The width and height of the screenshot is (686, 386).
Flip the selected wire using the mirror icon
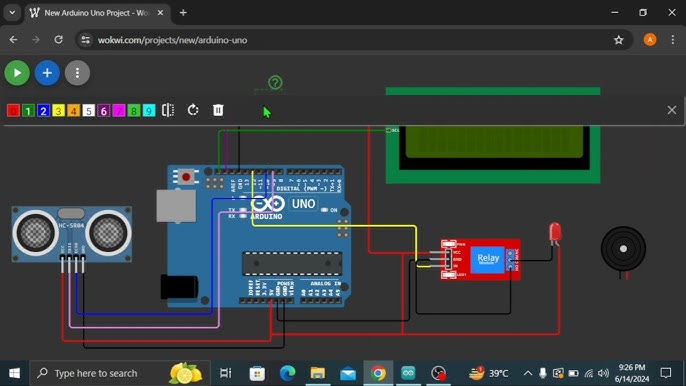[168, 110]
